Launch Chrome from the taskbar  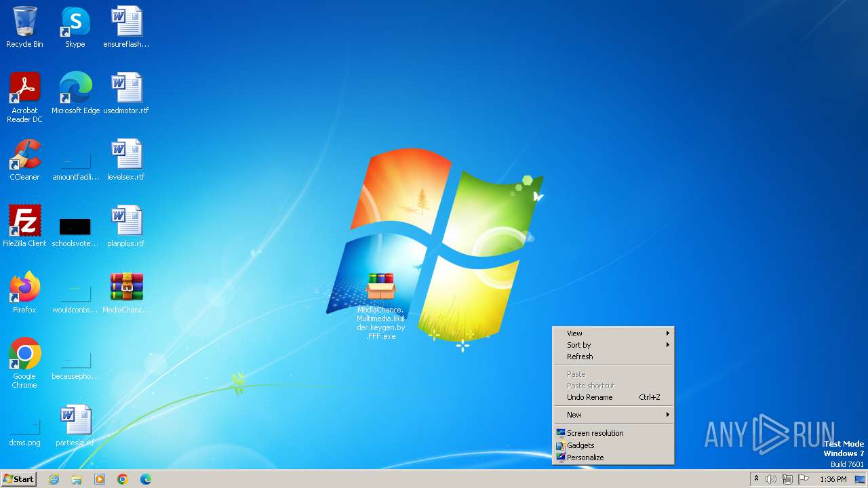tap(123, 479)
